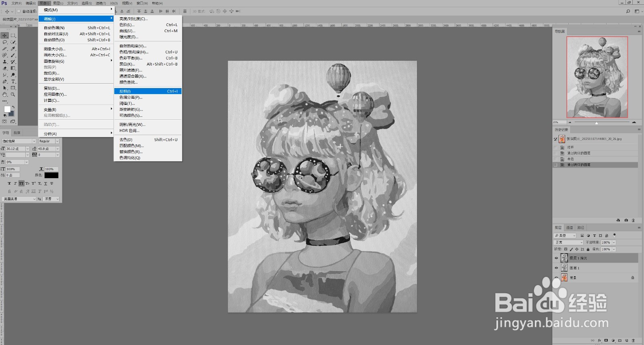Open the 滤镜(T) menu
Viewport: 644px width, 345px height.
(x=101, y=3)
